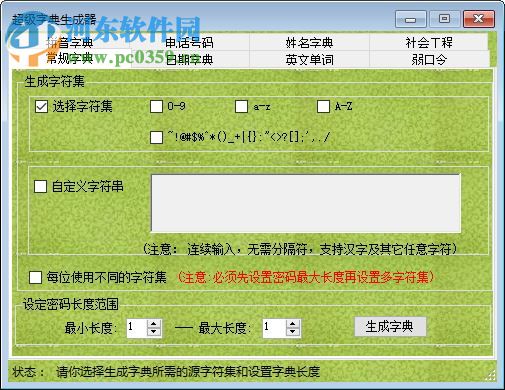Decrease 最大长度 with the down arrow
This screenshot has width=505, height=390.
(292, 332)
